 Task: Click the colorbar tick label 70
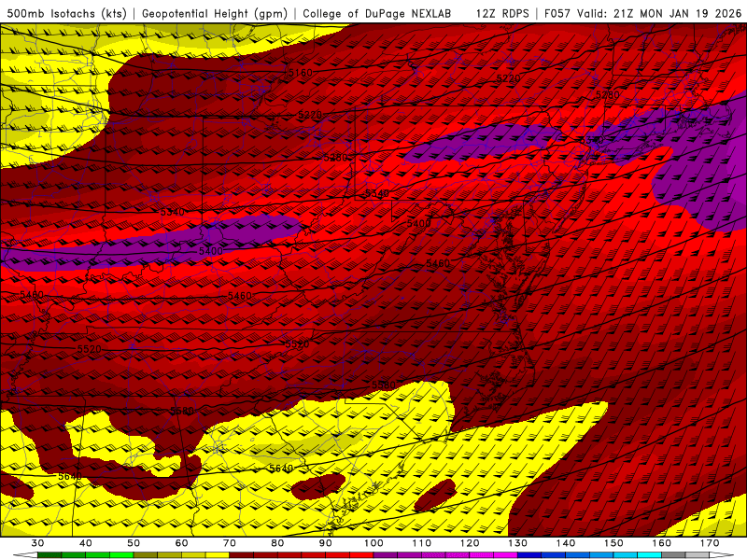(x=230, y=543)
